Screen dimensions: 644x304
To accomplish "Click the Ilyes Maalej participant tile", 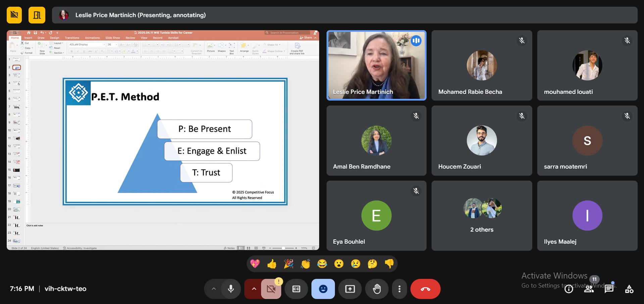I will tap(587, 216).
